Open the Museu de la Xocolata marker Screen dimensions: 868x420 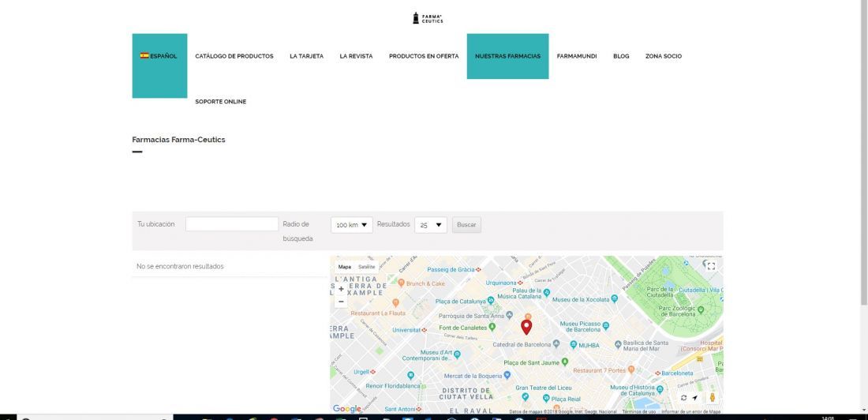(x=614, y=298)
